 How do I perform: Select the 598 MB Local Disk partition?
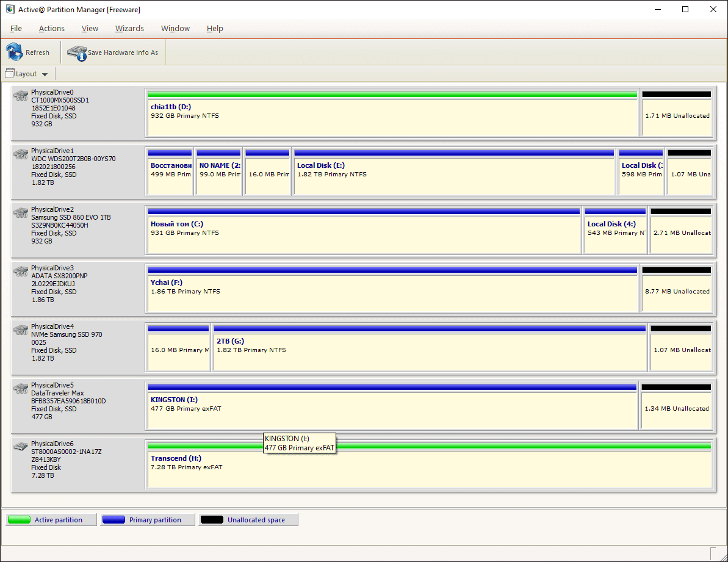[x=641, y=171]
